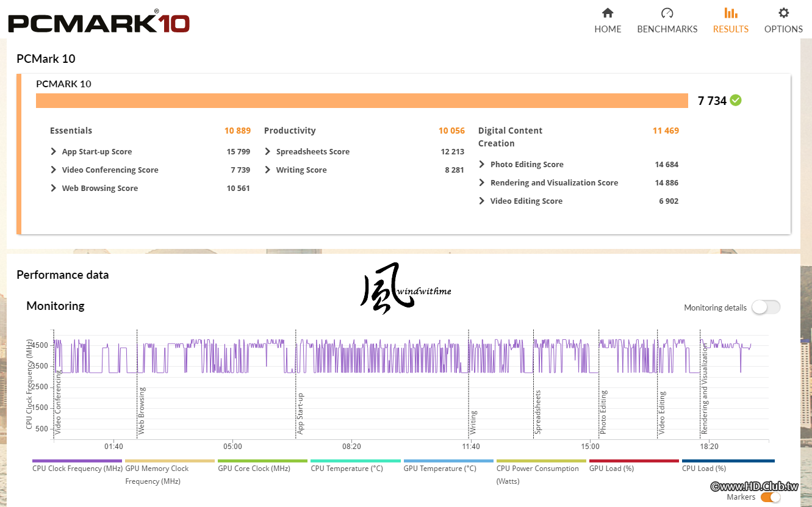
Task: Click the Results bar chart icon
Action: click(x=730, y=13)
